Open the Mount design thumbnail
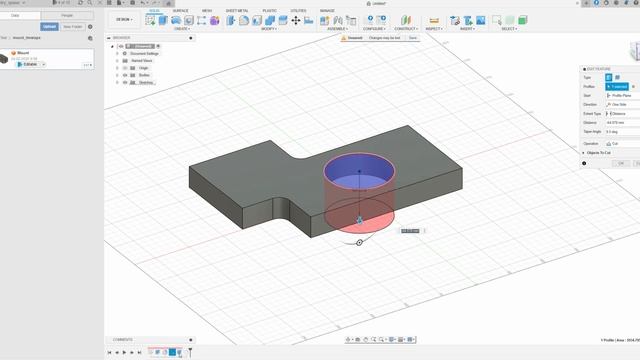 coord(4,59)
